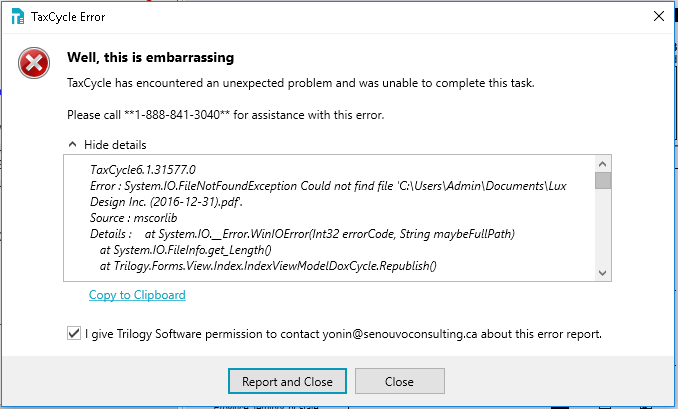Copy error details via Copy to Clipboard link

(137, 295)
